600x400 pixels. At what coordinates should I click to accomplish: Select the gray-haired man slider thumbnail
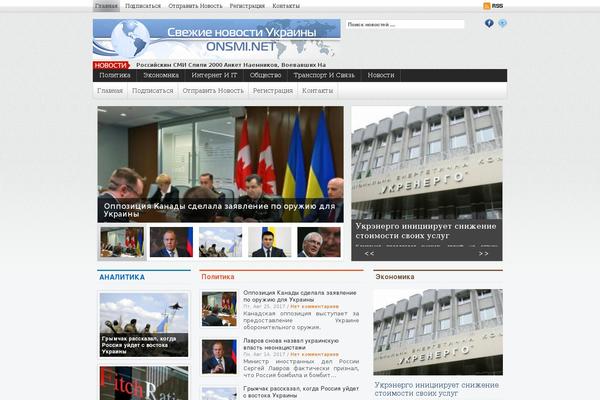pos(319,242)
